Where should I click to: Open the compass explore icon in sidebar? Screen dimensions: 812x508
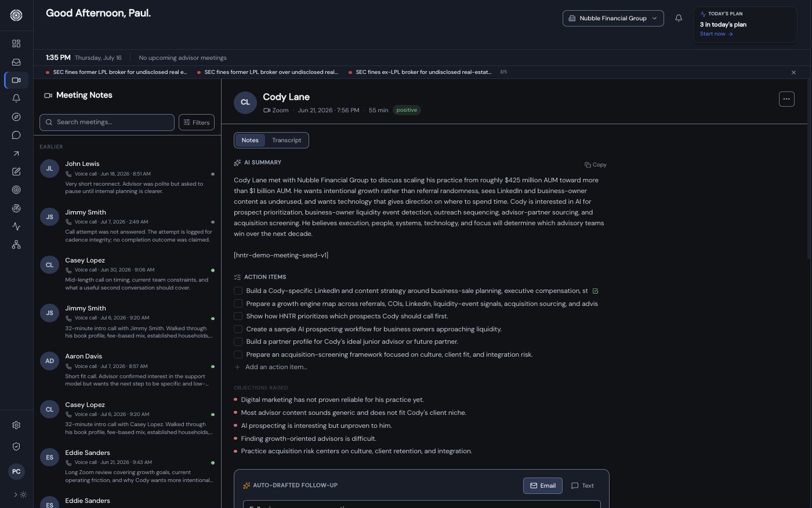coord(16,117)
